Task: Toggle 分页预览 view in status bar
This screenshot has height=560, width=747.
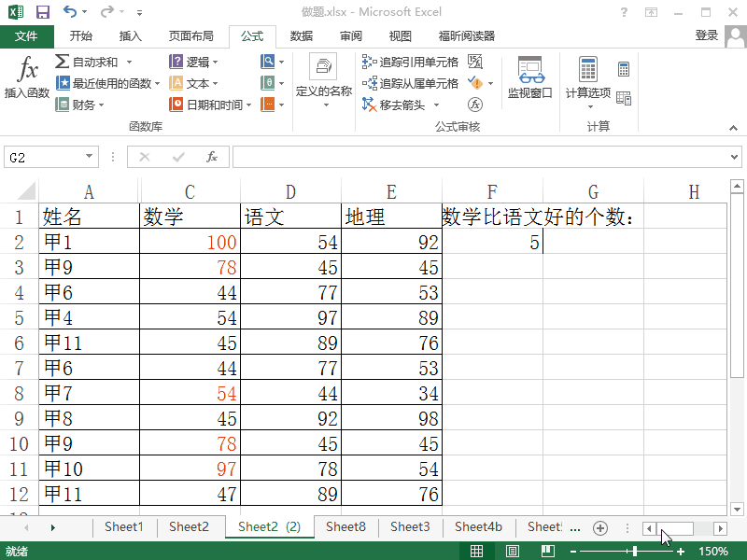Action: coord(544,551)
